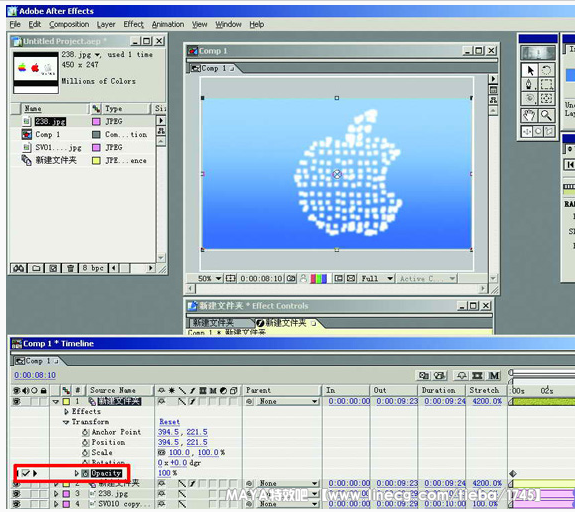Image resolution: width=575 pixels, height=512 pixels.
Task: Open the Animation menu
Action: click(168, 24)
